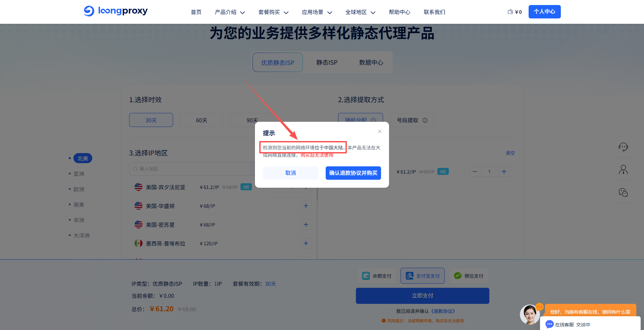
Task: Click 取消 in the dialog
Action: pyautogui.click(x=290, y=173)
